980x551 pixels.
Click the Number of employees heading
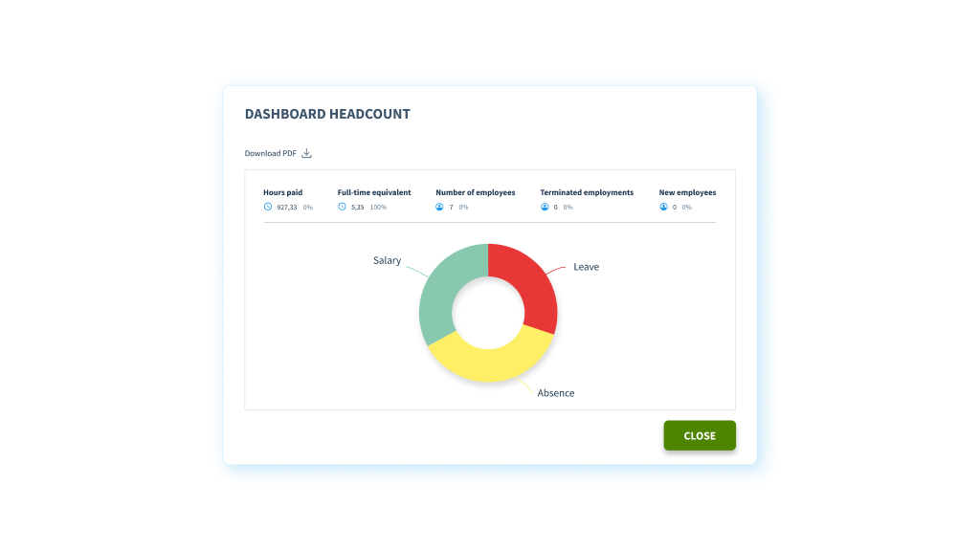coord(475,192)
